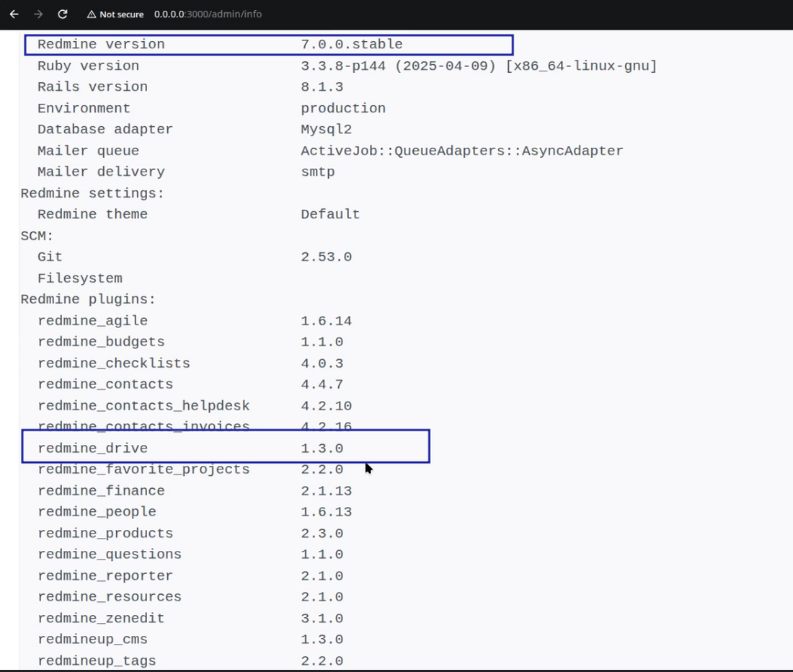The height and width of the screenshot is (672, 793).
Task: Click the 'redmine_zenedit' plugin name
Action: pyautogui.click(x=101, y=618)
